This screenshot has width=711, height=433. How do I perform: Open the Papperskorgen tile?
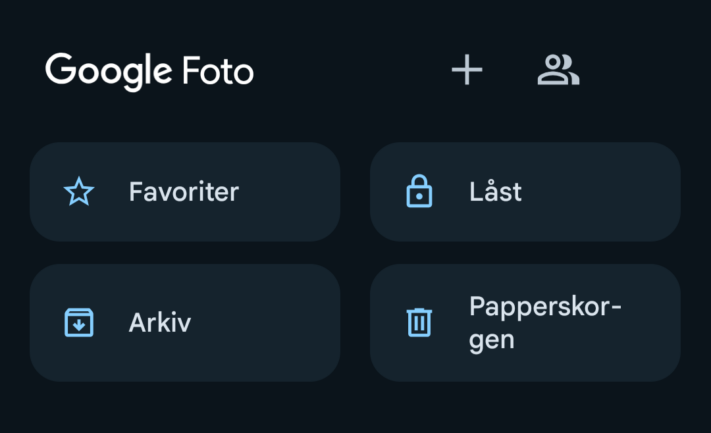point(525,323)
